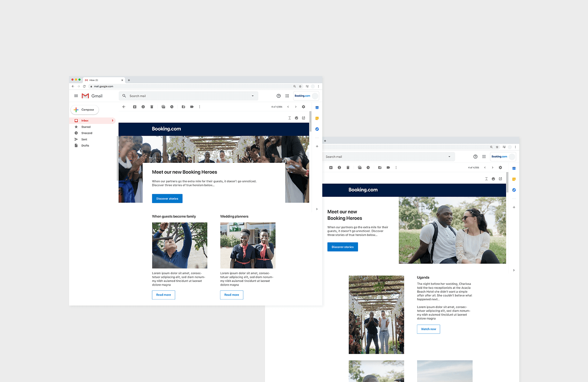Screen dimensions: 588x382
Task: Click Search mail field in back window
Action: coord(389,157)
